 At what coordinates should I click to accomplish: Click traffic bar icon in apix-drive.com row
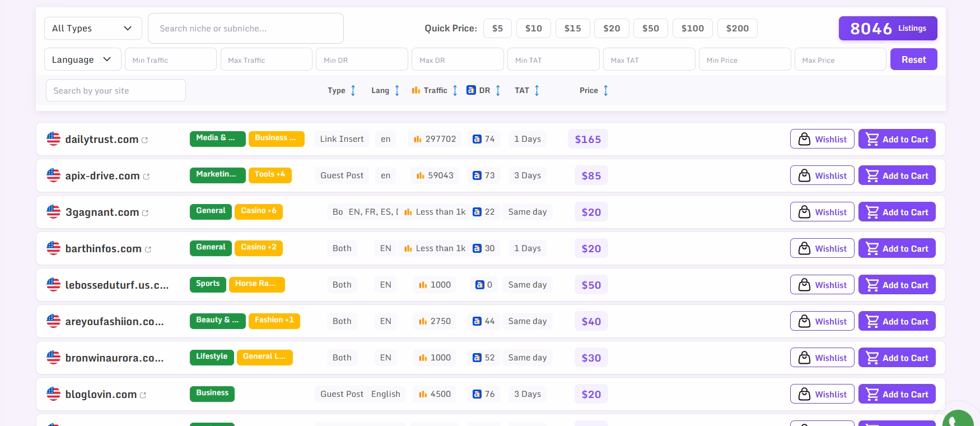point(421,175)
